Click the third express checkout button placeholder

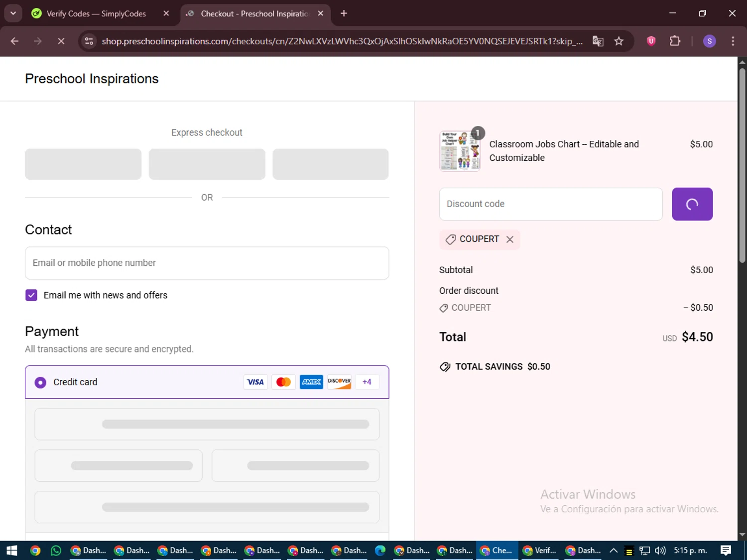click(330, 164)
